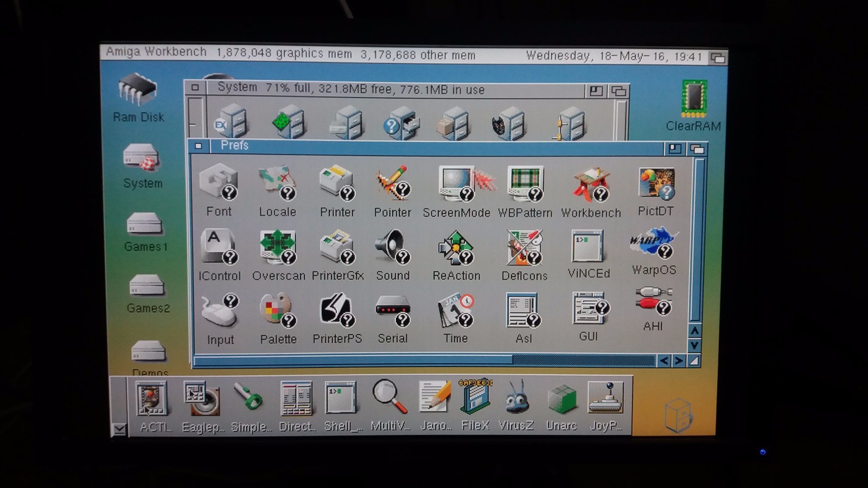868x488 pixels.
Task: Click the Prefs window up scroll arrow
Action: [694, 331]
